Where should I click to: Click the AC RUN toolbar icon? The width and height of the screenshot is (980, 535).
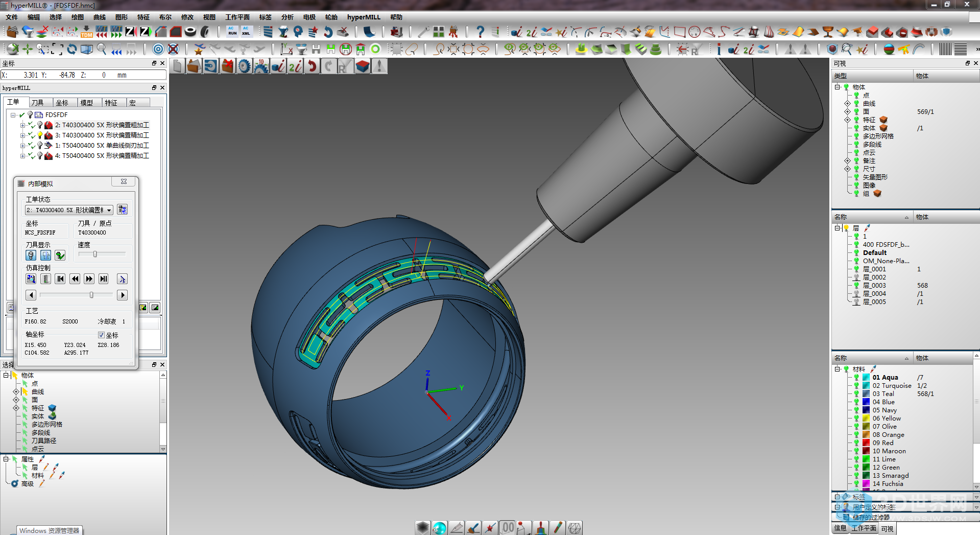pyautogui.click(x=232, y=32)
